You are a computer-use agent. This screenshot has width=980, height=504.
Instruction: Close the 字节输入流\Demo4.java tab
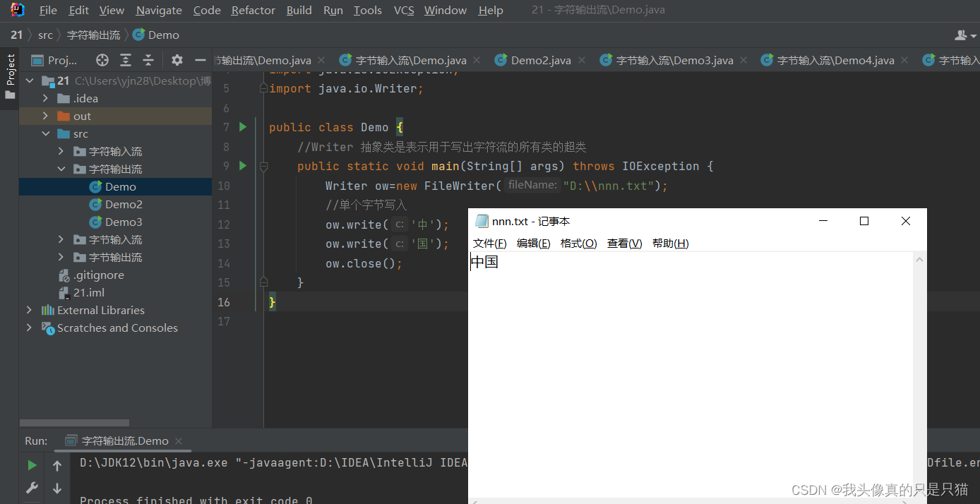click(904, 61)
